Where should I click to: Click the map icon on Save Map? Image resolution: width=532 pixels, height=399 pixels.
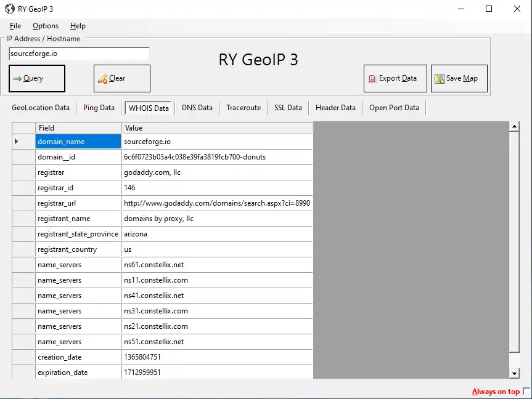[x=440, y=79]
